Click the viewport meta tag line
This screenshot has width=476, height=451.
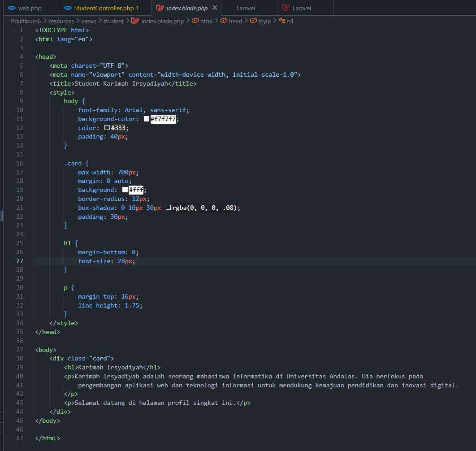coord(175,74)
